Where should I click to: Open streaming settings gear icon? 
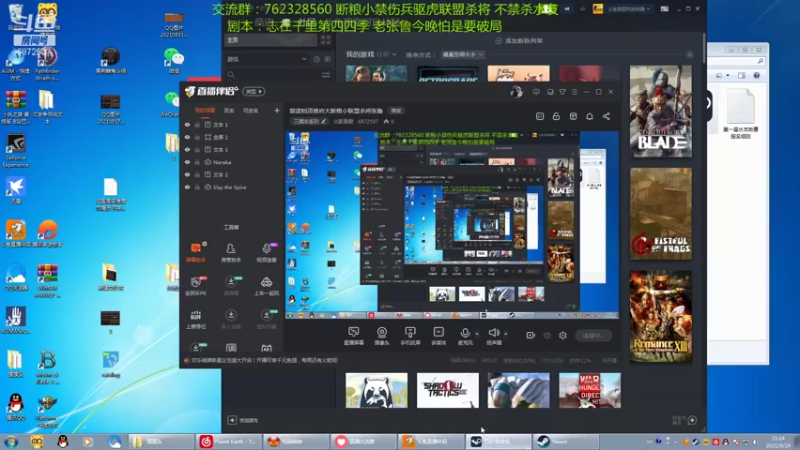pos(563,335)
